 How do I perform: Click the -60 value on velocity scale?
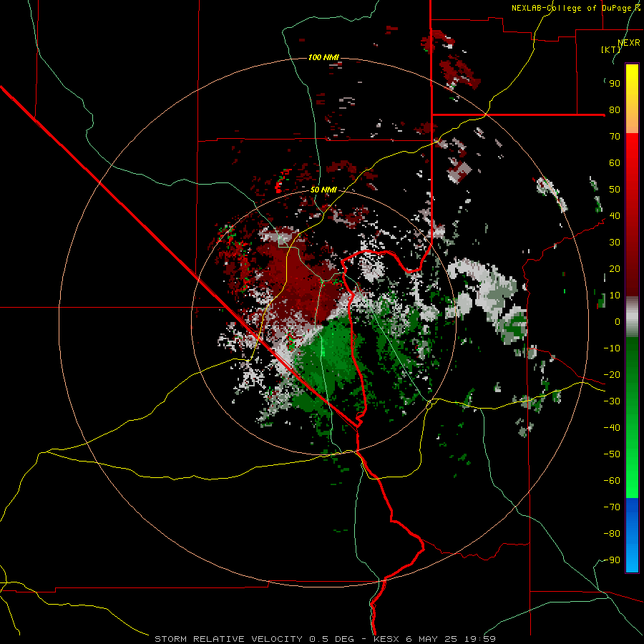point(613,481)
